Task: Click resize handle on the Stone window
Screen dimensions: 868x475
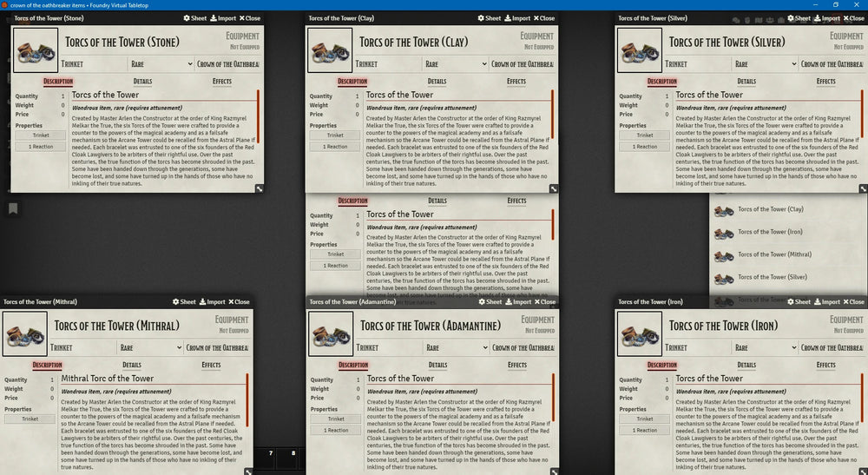Action: pos(259,188)
